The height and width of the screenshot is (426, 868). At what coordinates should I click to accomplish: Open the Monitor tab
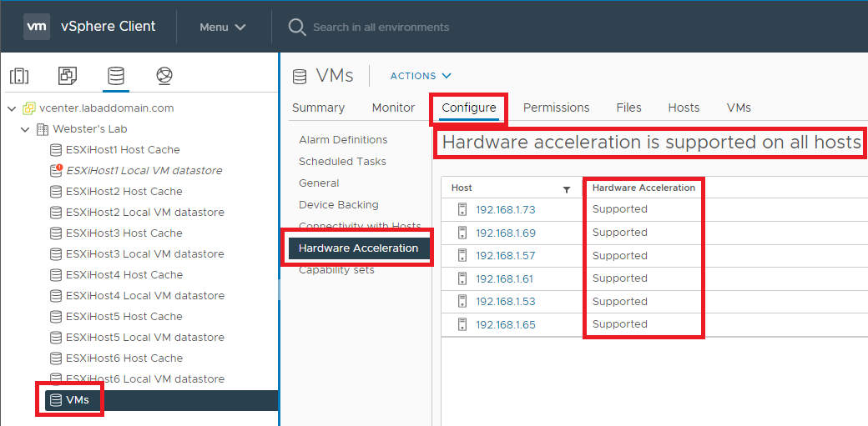(x=393, y=108)
